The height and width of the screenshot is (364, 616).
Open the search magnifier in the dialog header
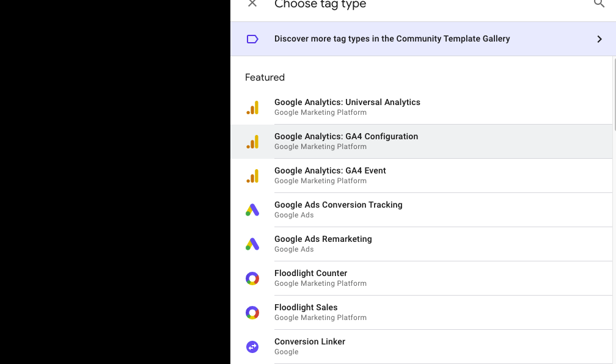tap(599, 4)
